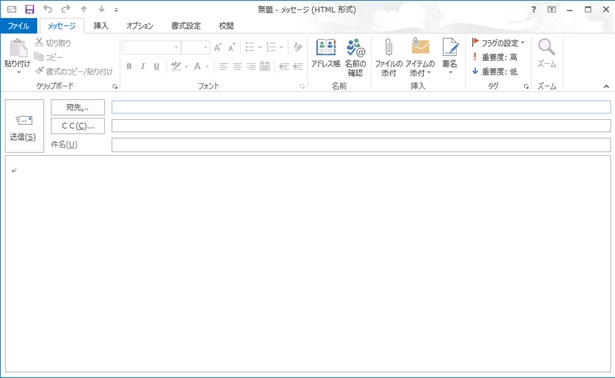Click アイテムの添付 attach item icon

point(420,57)
